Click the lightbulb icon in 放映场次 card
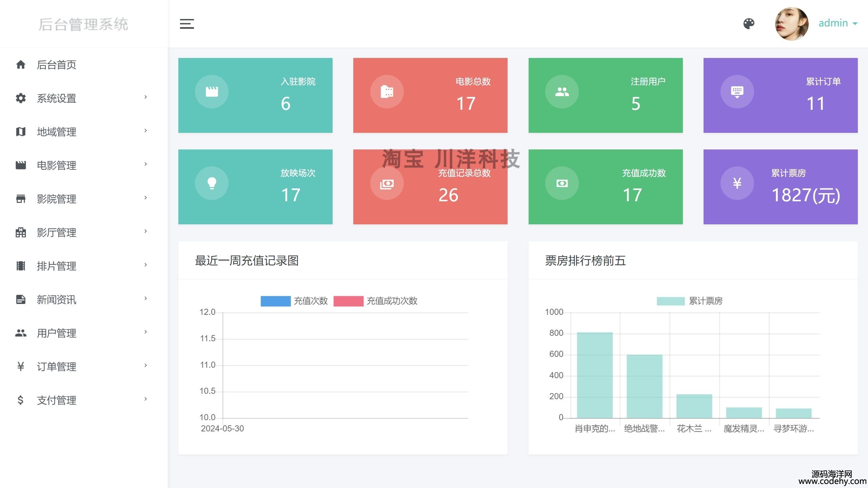868x488 pixels. pos(212,183)
